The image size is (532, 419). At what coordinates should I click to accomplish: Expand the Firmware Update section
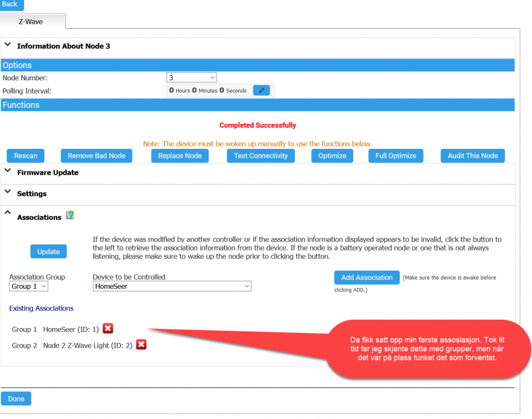(8, 172)
